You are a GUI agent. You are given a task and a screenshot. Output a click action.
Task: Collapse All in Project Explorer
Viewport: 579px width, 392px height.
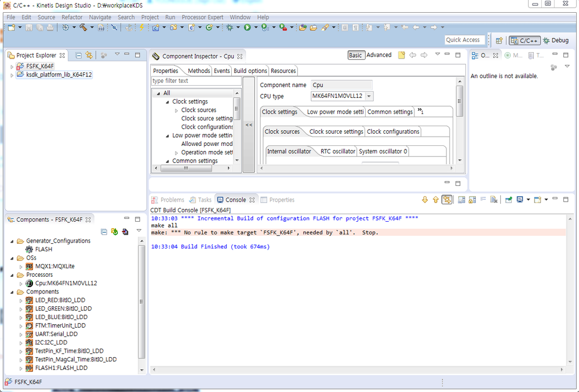click(78, 56)
